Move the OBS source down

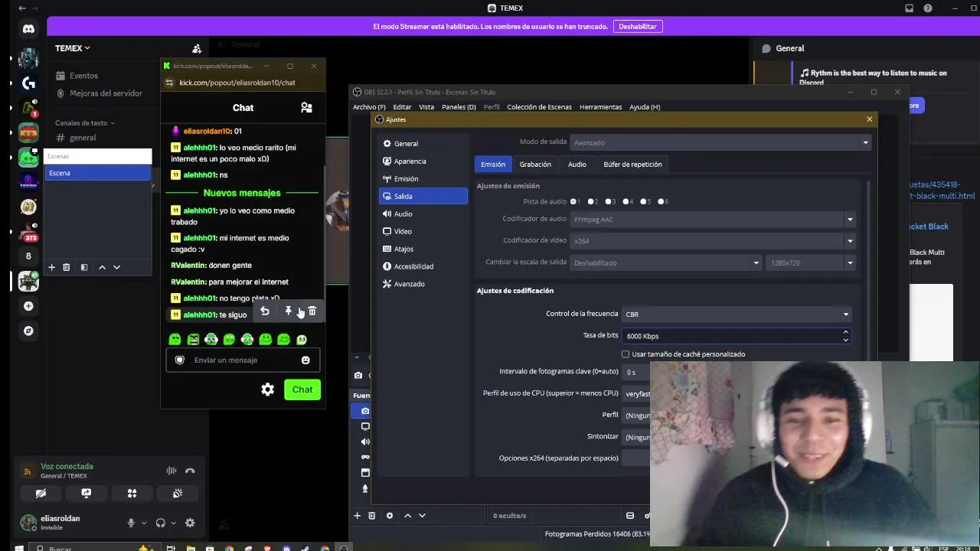pyautogui.click(x=422, y=516)
